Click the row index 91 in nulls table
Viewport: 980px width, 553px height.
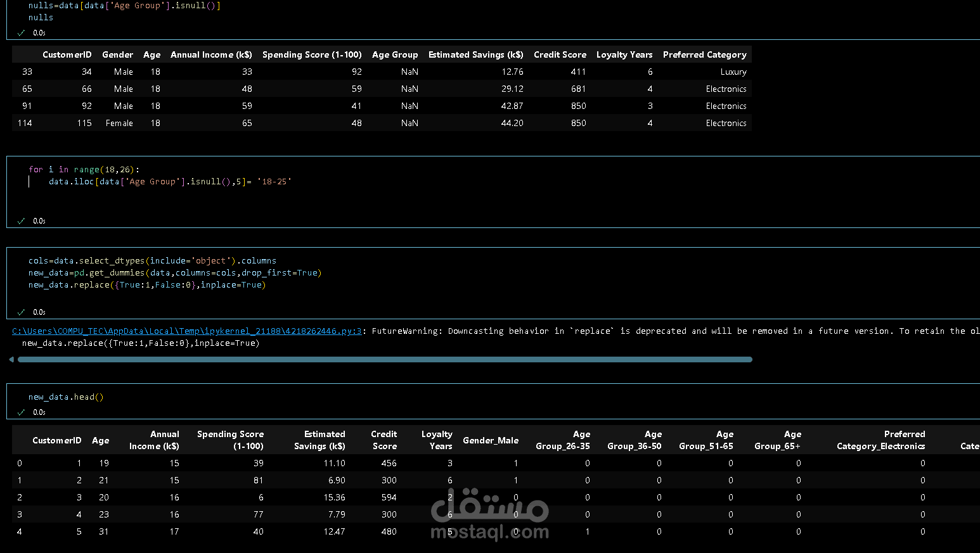pos(27,106)
